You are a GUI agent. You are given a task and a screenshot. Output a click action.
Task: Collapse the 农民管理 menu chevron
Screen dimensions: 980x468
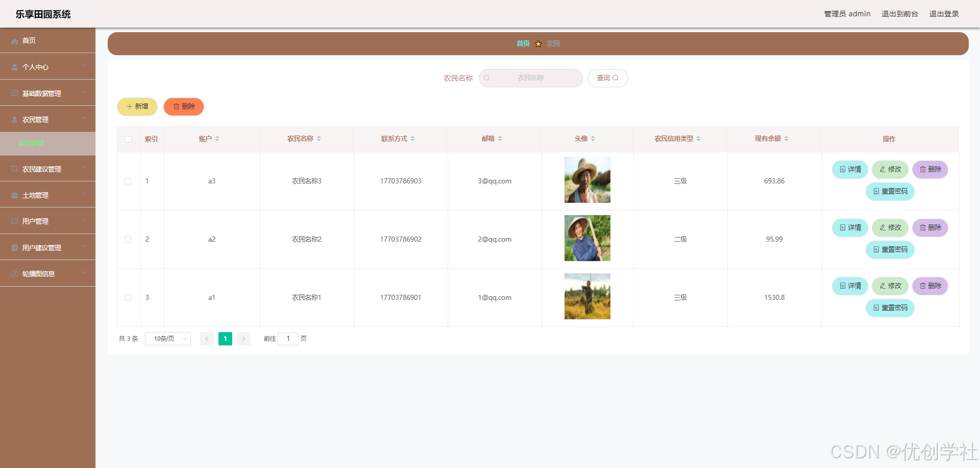tap(84, 119)
